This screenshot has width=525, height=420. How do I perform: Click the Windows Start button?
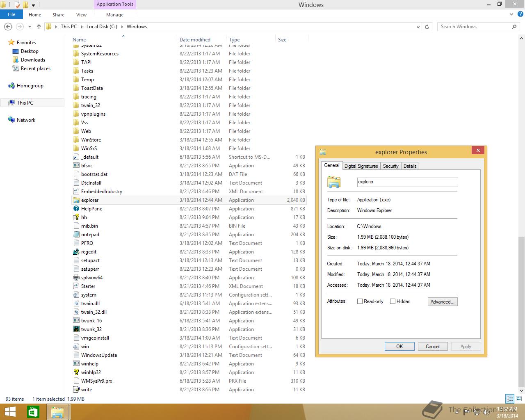[10, 412]
